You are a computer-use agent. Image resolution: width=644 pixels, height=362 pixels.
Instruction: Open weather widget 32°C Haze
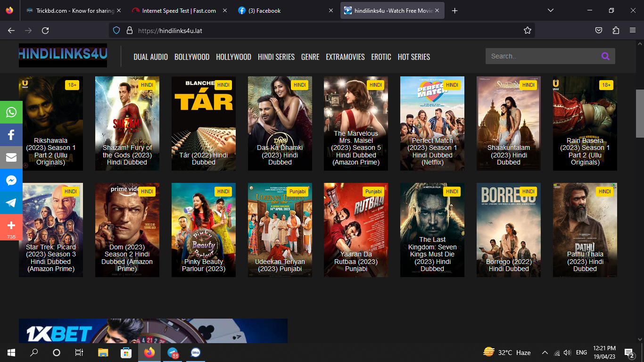click(507, 353)
